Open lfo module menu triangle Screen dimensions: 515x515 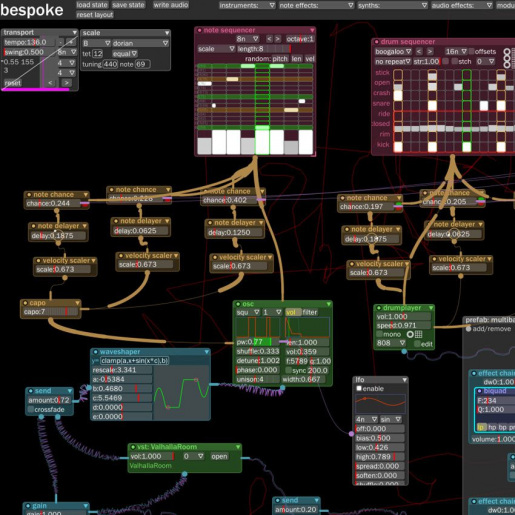404,380
